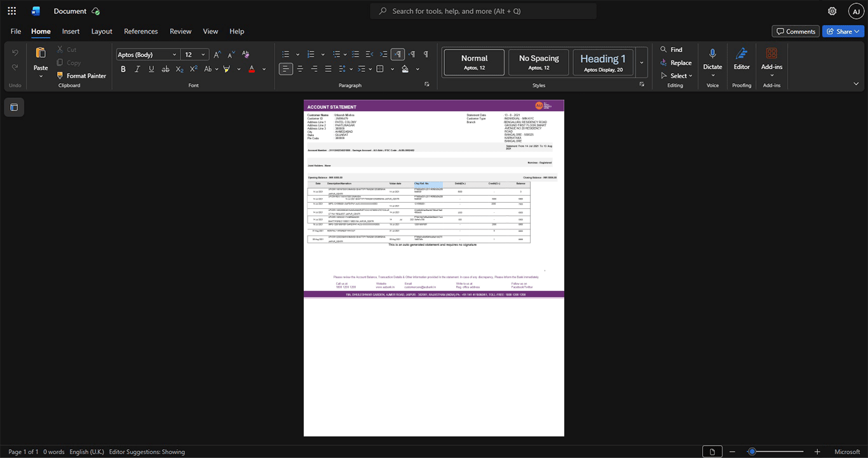The width and height of the screenshot is (868, 458).
Task: Switch to the Review tab
Action: pyautogui.click(x=180, y=31)
